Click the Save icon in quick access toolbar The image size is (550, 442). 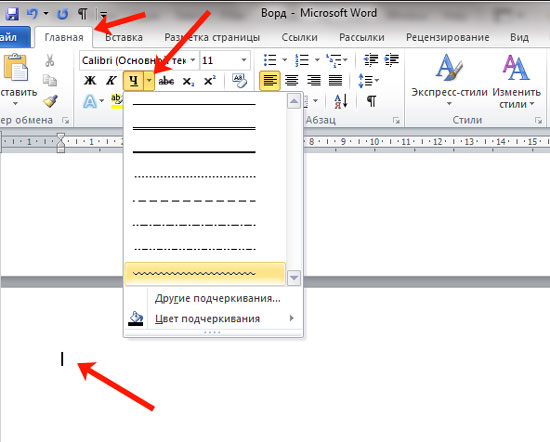13,14
